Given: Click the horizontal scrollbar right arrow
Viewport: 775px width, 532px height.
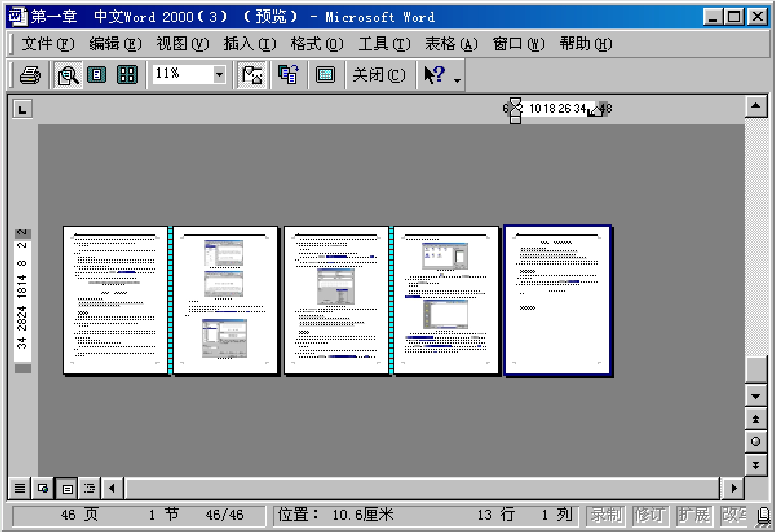Looking at the screenshot, I should tap(734, 488).
